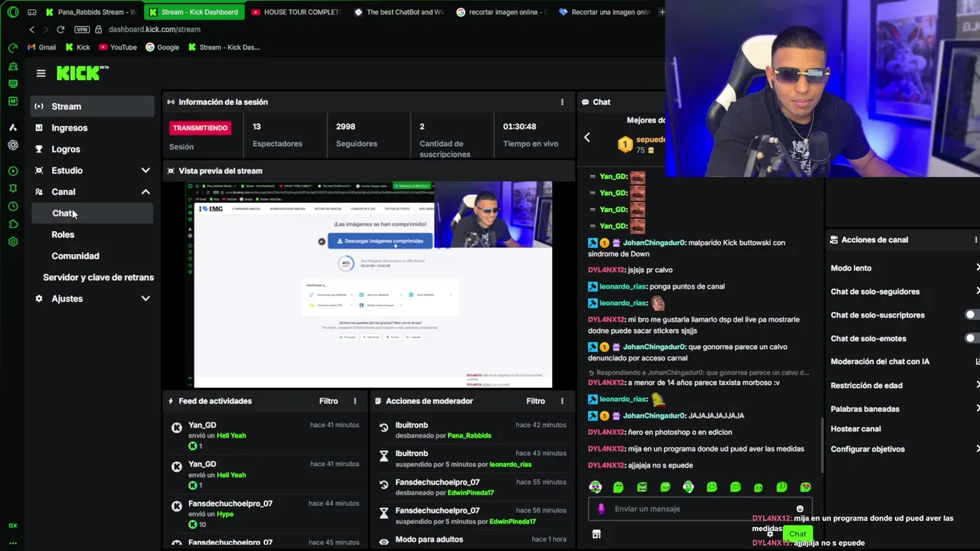The width and height of the screenshot is (980, 551).
Task: Open the chat shop icon below input
Action: point(596,534)
